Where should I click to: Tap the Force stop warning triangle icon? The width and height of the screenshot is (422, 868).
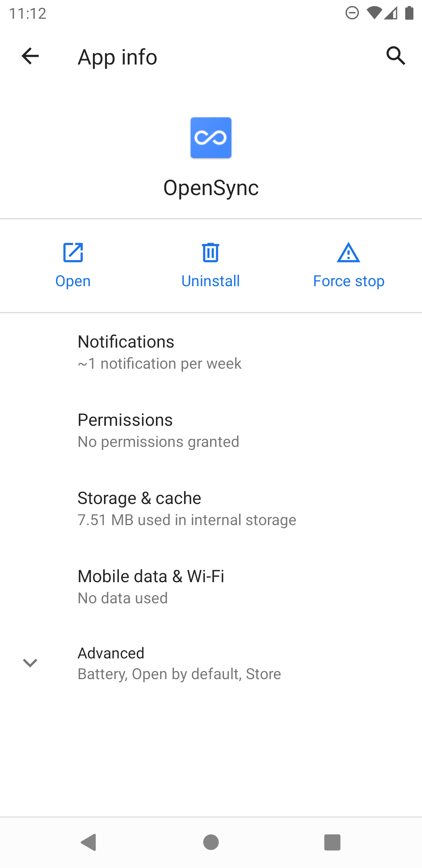pyautogui.click(x=349, y=253)
